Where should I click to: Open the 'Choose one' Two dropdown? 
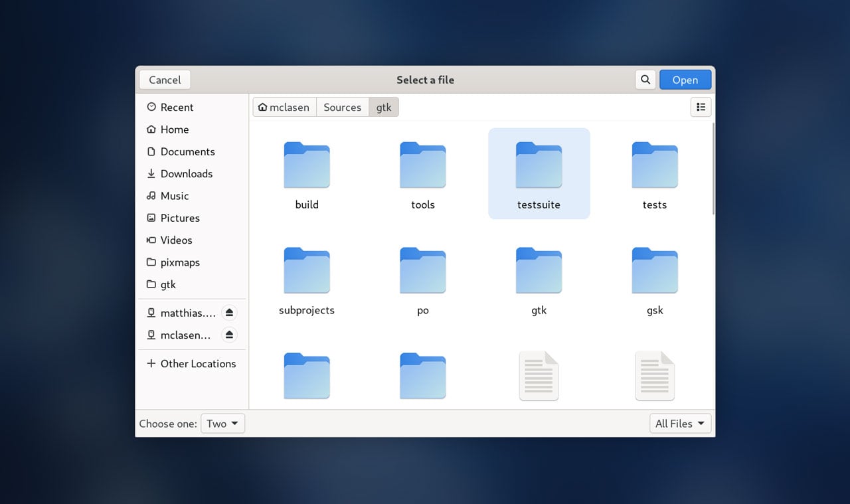(x=223, y=424)
